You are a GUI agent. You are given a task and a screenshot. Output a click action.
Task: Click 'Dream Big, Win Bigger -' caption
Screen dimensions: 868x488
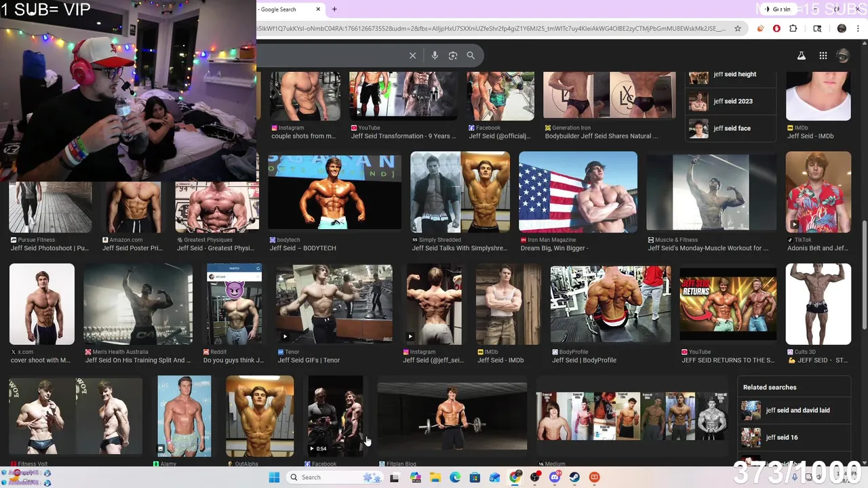[x=554, y=248]
